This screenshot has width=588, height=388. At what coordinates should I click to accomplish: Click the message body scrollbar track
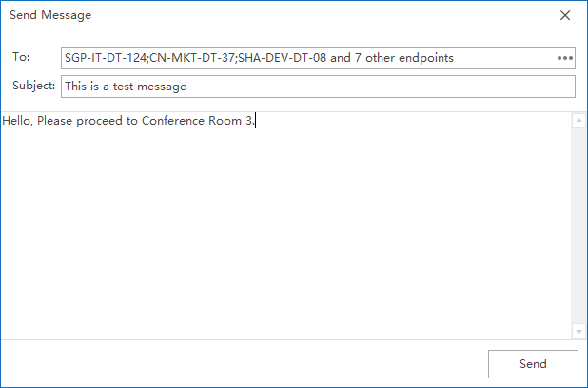coord(578,228)
